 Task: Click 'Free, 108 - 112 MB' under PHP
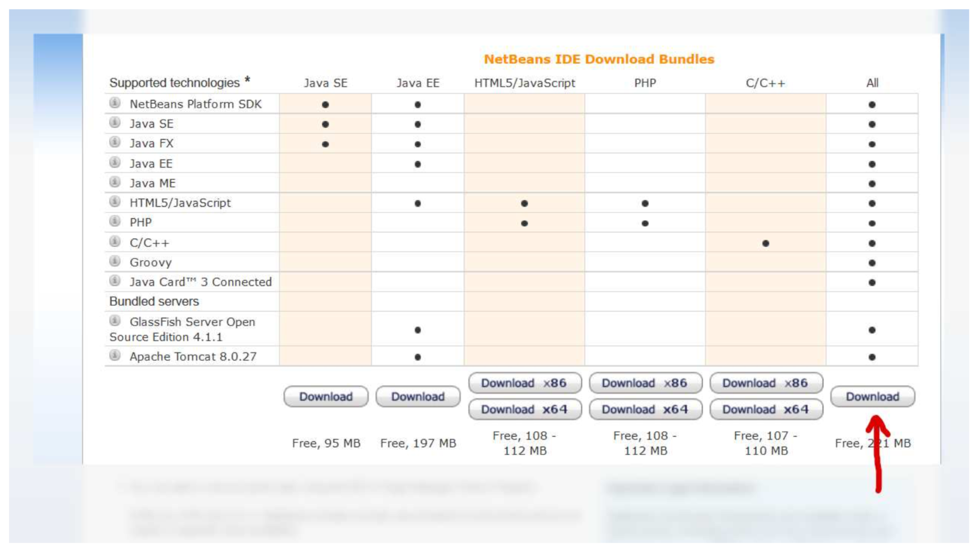[x=645, y=443]
